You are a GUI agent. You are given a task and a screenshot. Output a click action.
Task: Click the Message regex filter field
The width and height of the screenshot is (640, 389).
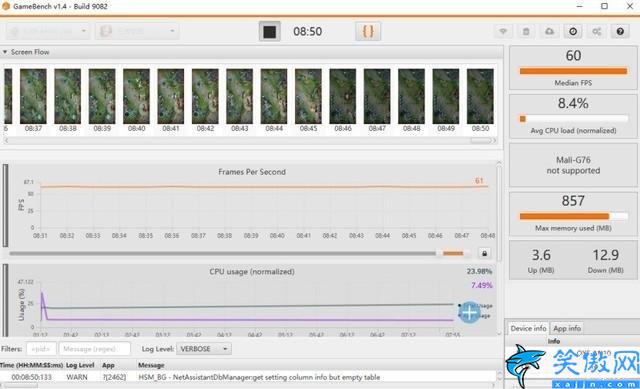tap(95, 349)
